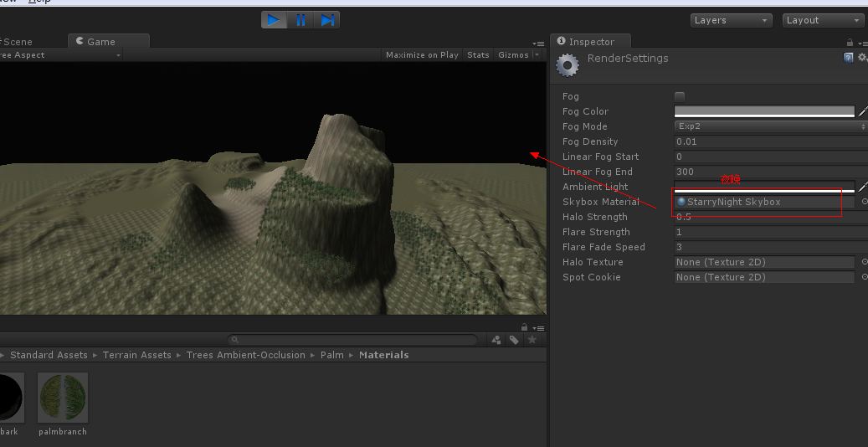Click the Halo Strength field
Screen dimensions: 868x447
click(x=771, y=217)
